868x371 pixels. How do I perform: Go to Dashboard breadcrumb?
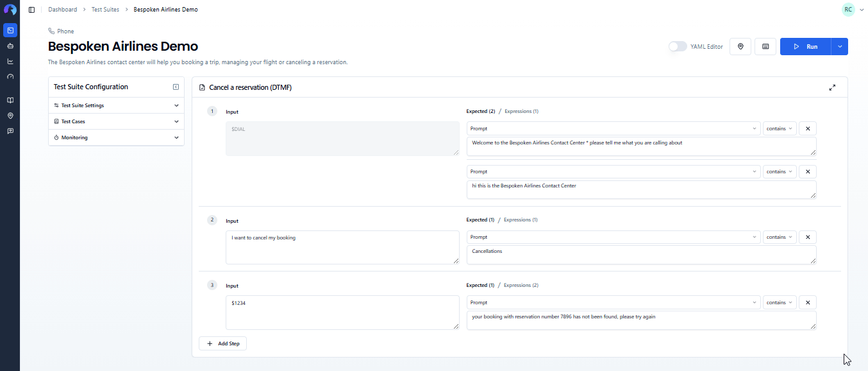[x=62, y=10]
